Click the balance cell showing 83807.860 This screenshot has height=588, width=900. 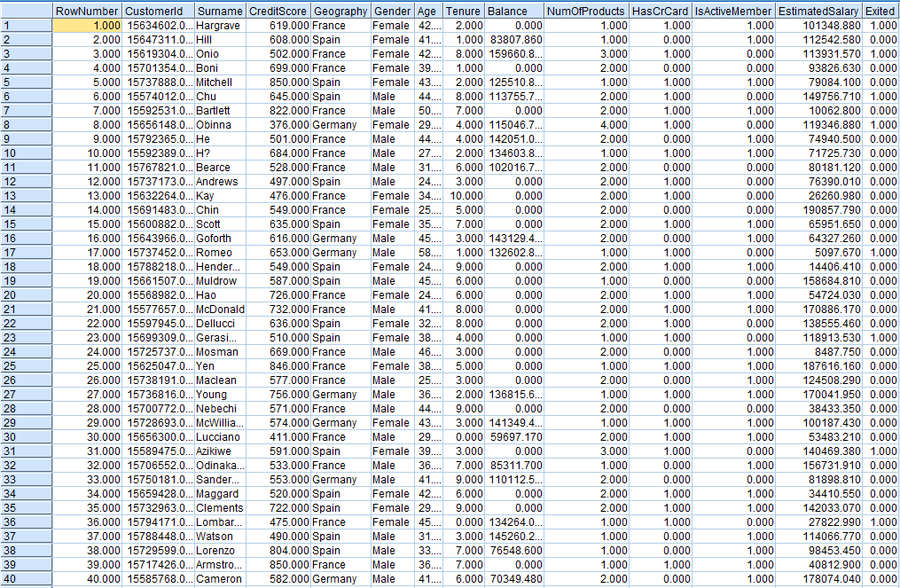pyautogui.click(x=514, y=40)
